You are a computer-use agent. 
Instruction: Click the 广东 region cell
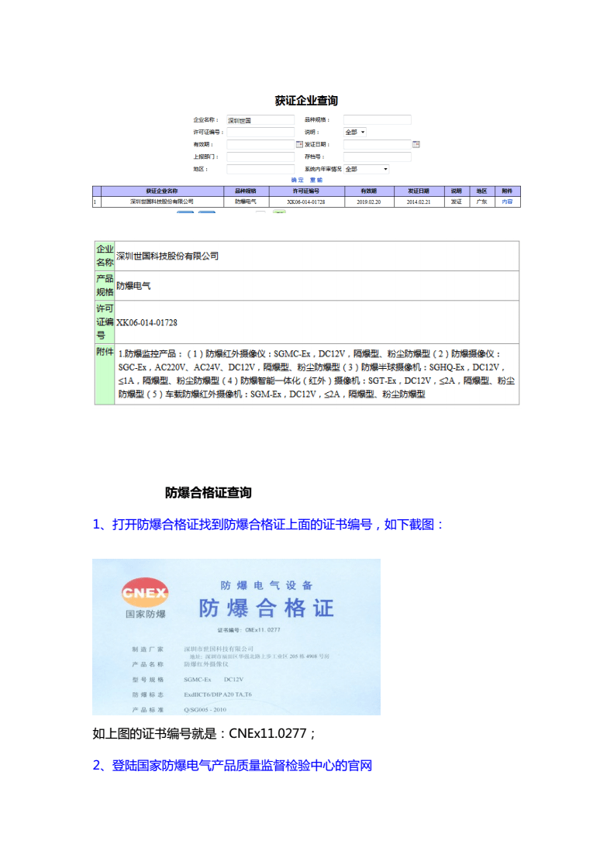[481, 201]
